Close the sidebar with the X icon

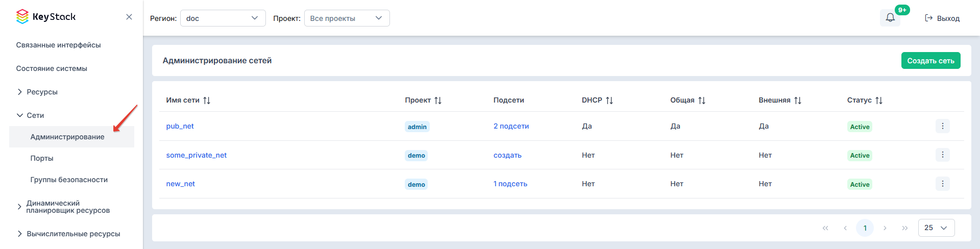click(129, 17)
